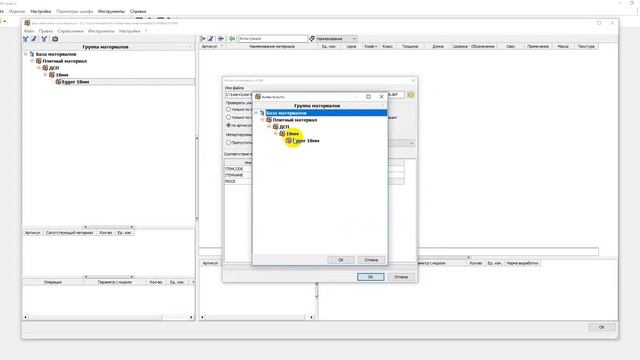Collapse Плитный материал in front dialog
Image resolution: width=640 pixels, height=360 pixels.
[x=262, y=120]
